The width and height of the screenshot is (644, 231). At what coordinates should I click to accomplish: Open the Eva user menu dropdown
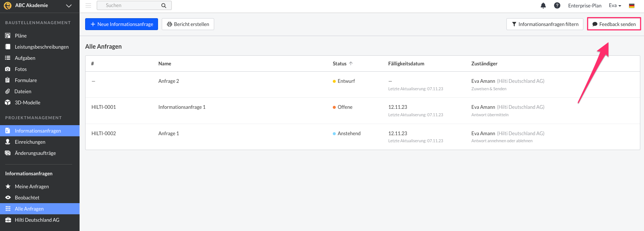pos(615,6)
